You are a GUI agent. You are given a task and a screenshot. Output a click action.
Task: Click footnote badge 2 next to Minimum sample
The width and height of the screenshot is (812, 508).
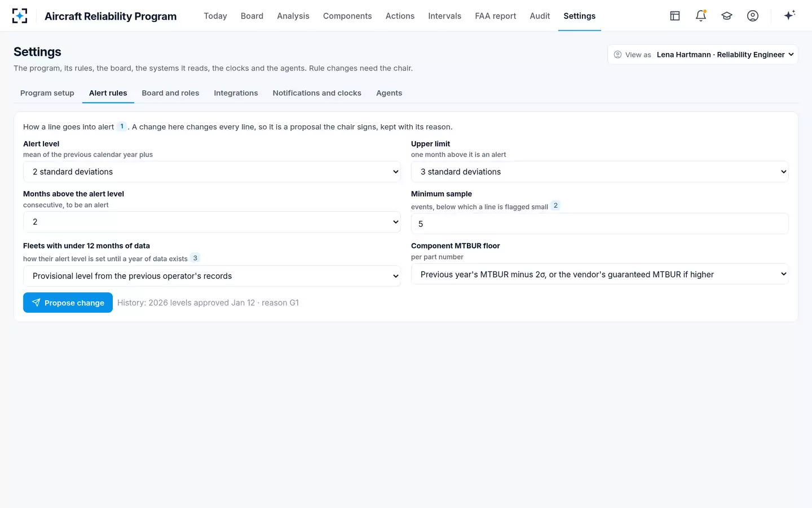pos(555,205)
